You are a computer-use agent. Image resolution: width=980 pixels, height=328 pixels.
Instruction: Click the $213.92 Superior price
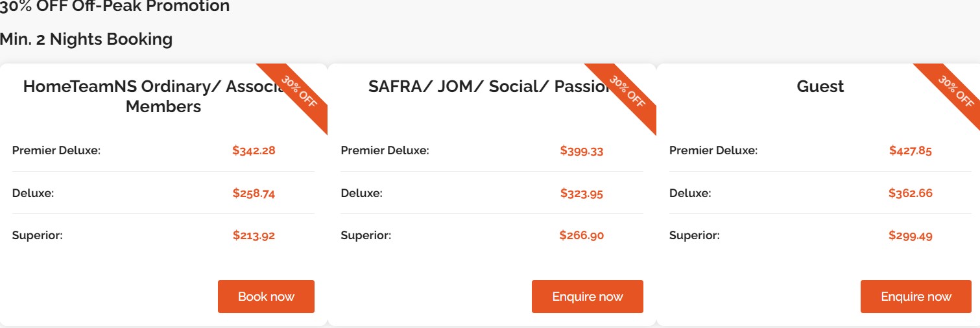tap(254, 235)
